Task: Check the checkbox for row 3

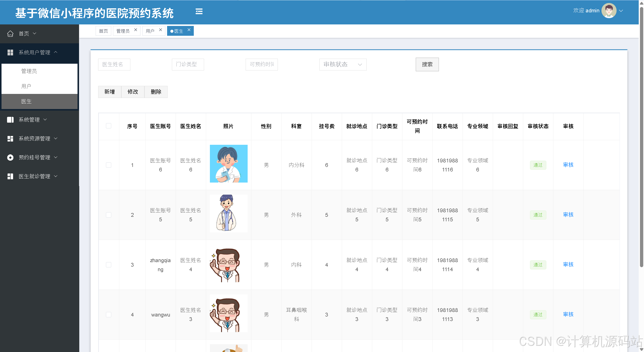Action: 108,265
